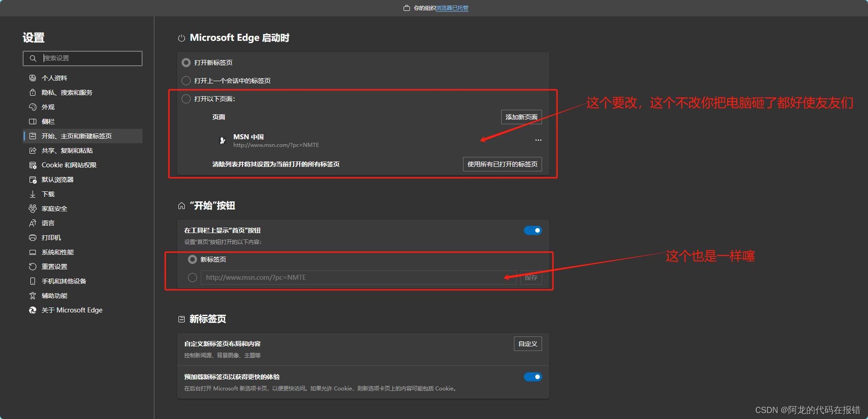Open Cookie 和网站权限 settings section
Viewport: 868px width, 419px height.
pos(83,165)
